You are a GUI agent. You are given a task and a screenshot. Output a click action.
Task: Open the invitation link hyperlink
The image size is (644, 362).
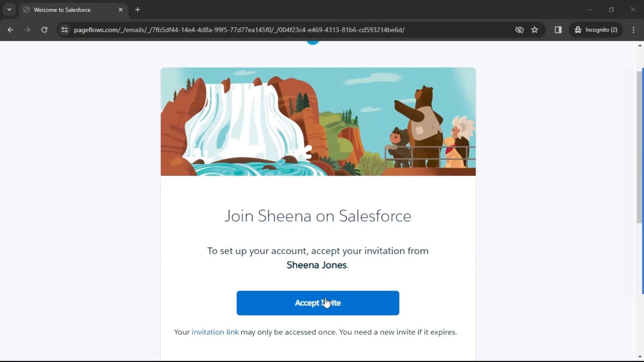pos(215,332)
